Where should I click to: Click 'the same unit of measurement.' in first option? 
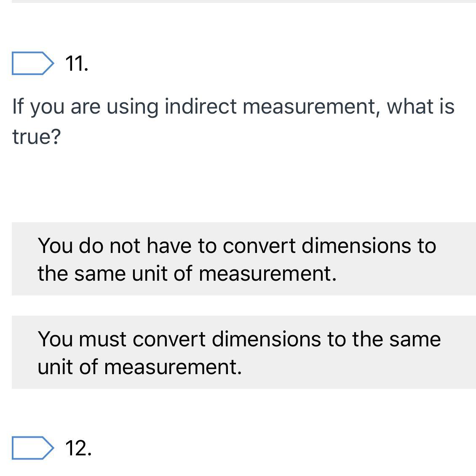click(x=187, y=274)
